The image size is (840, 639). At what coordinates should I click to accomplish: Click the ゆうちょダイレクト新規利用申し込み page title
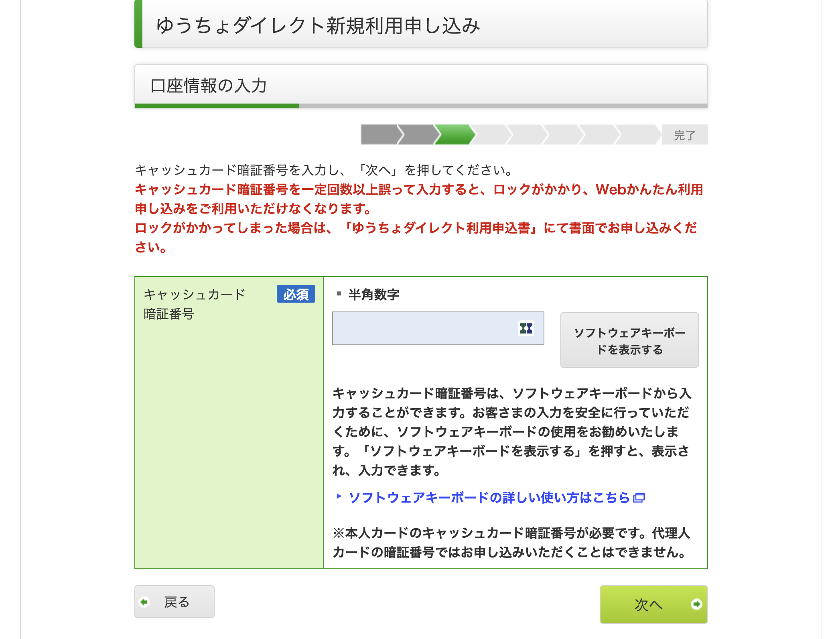318,25
